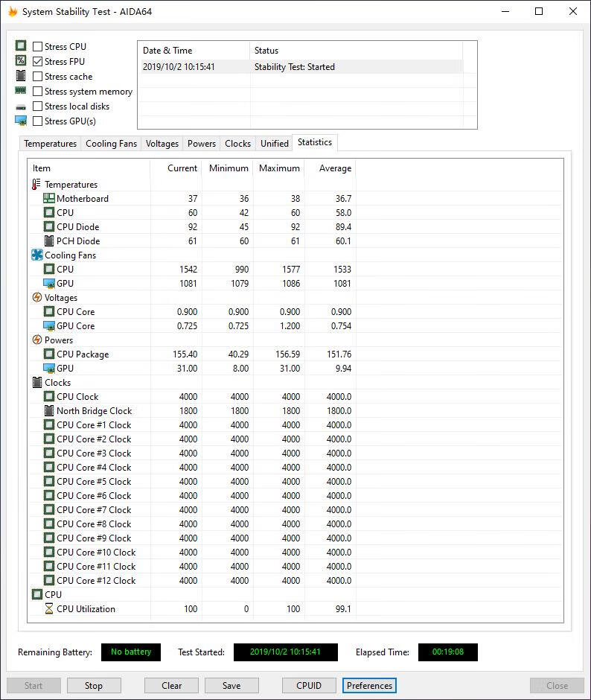Click the CPU Package row icon
591x700 pixels.
pyautogui.click(x=49, y=354)
